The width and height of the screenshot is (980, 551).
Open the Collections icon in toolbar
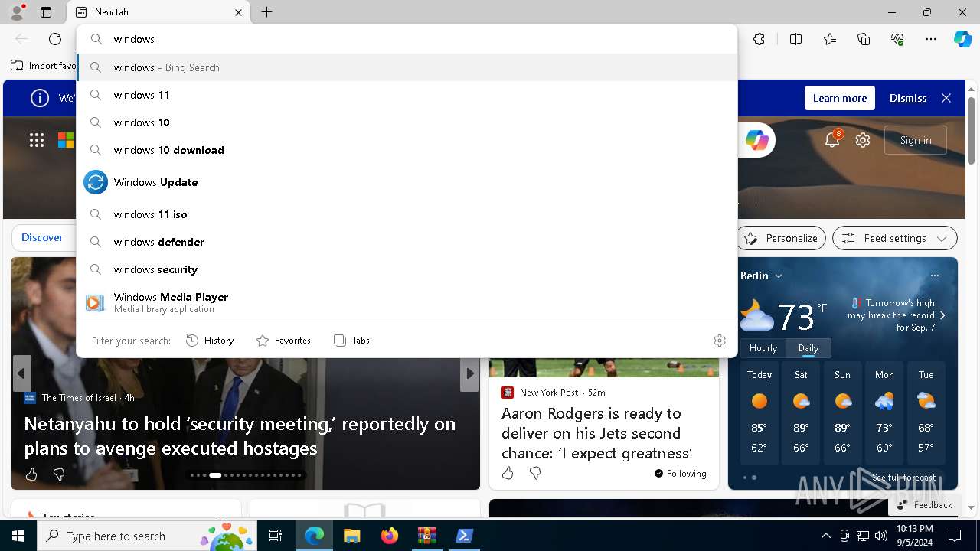pyautogui.click(x=864, y=39)
